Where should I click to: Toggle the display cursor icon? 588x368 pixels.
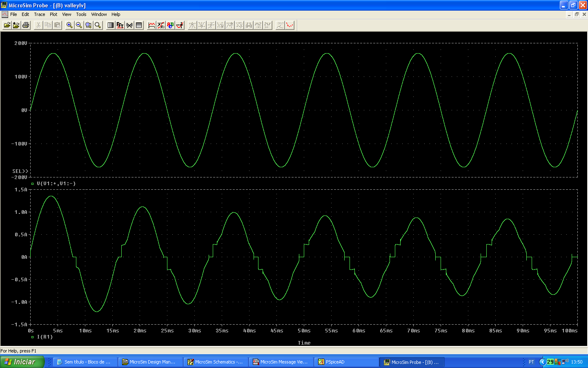(180, 25)
